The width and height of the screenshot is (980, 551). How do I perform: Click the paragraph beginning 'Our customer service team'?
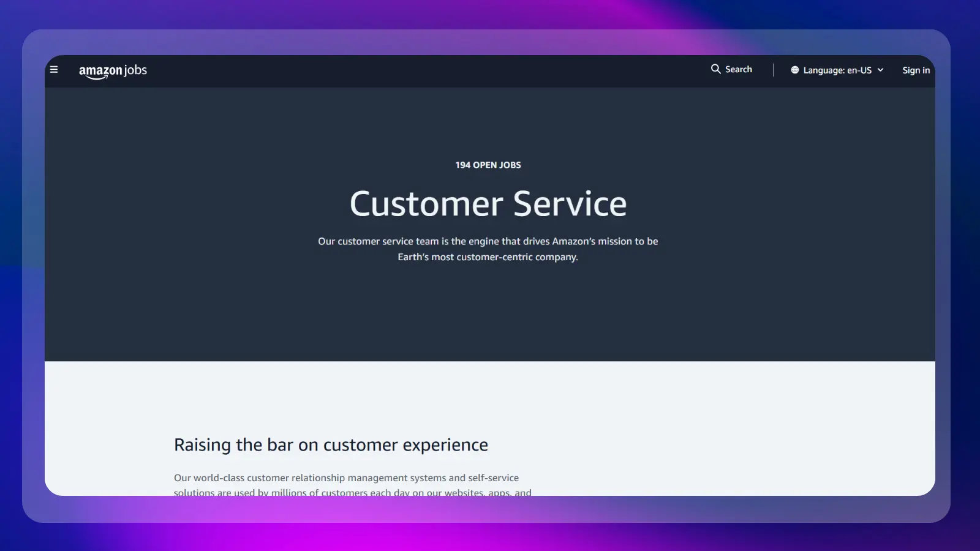pos(488,249)
